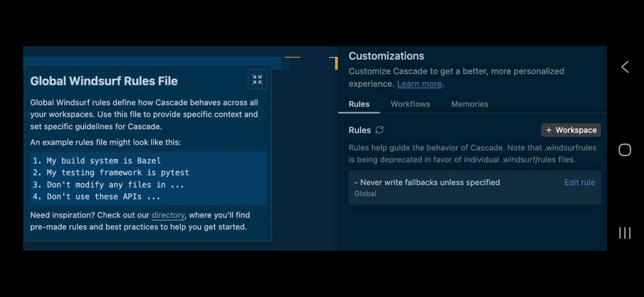Switch to the Rules tab
Screen dimensions: 644x297
pyautogui.click(x=359, y=104)
